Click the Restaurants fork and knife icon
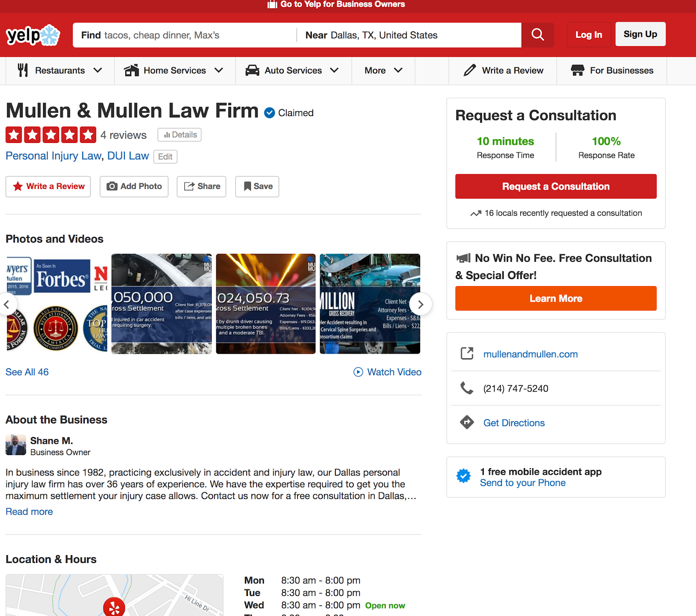Image resolution: width=696 pixels, height=616 pixels. click(23, 70)
